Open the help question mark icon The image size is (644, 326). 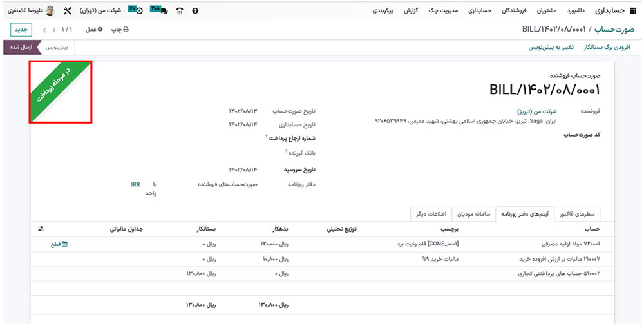(x=196, y=11)
